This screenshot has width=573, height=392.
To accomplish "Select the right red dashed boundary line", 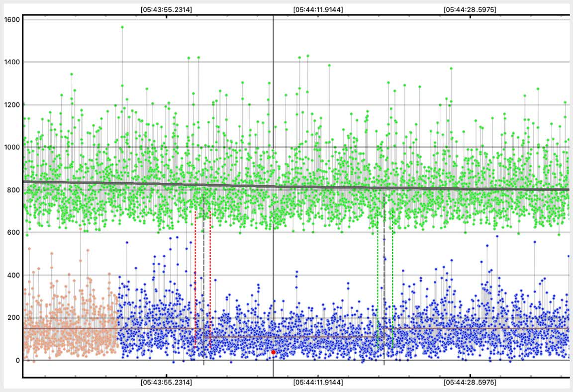I will 210,279.
